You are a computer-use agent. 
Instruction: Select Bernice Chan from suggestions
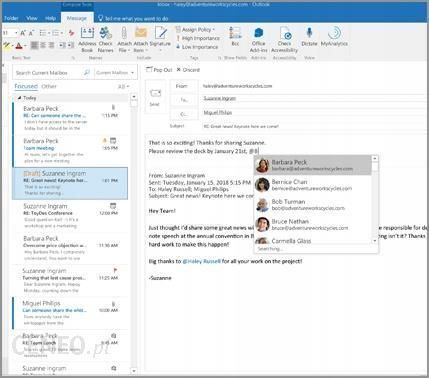[x=313, y=185]
